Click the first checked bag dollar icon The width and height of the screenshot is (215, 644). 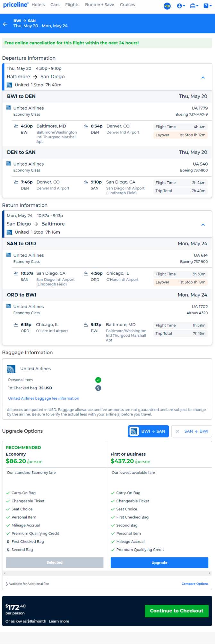(98, 388)
